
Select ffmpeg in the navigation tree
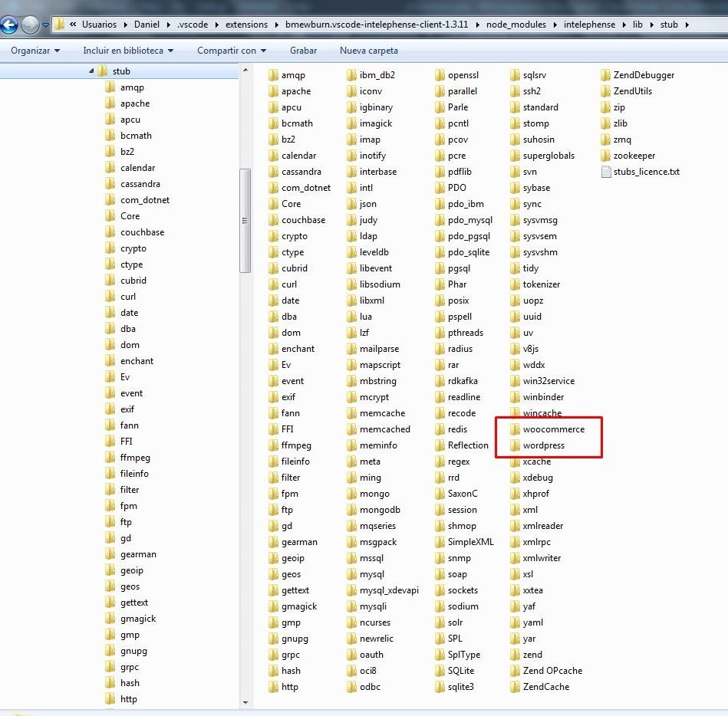(x=135, y=458)
